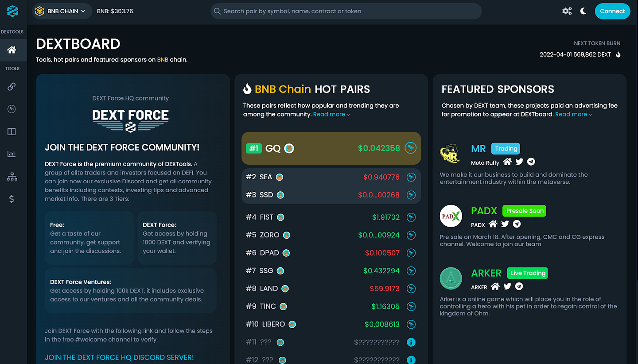Select the info icon on row #11

pos(411,342)
